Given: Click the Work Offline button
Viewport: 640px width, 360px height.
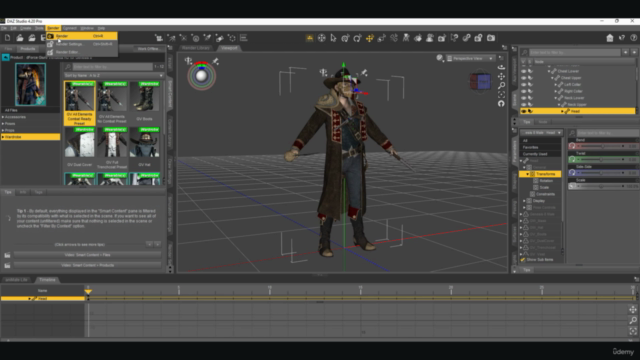Looking at the screenshot, I should pos(148,49).
